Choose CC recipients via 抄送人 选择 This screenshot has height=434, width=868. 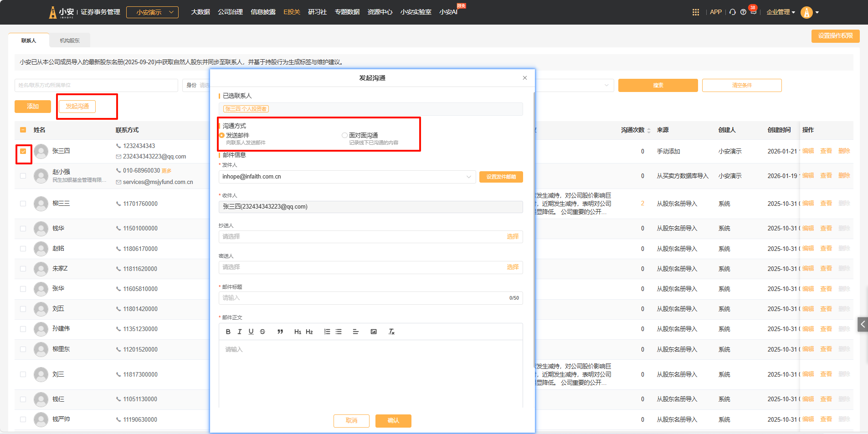click(x=513, y=237)
